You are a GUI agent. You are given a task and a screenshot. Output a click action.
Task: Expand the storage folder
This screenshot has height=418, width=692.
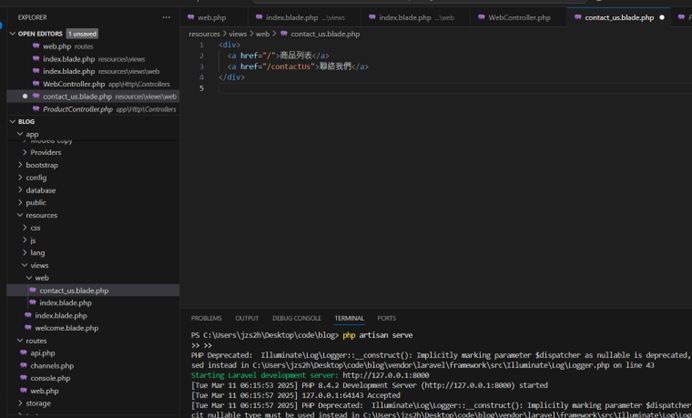pyautogui.click(x=20, y=403)
